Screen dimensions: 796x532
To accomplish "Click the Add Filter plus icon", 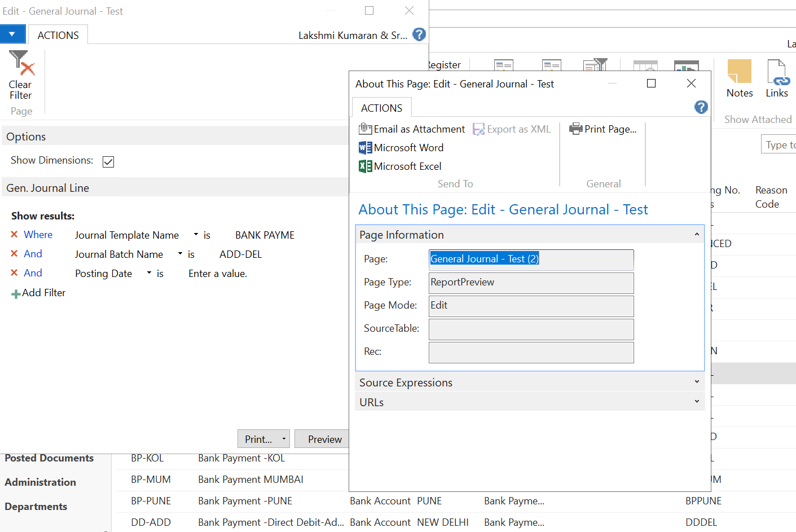I will [16, 293].
